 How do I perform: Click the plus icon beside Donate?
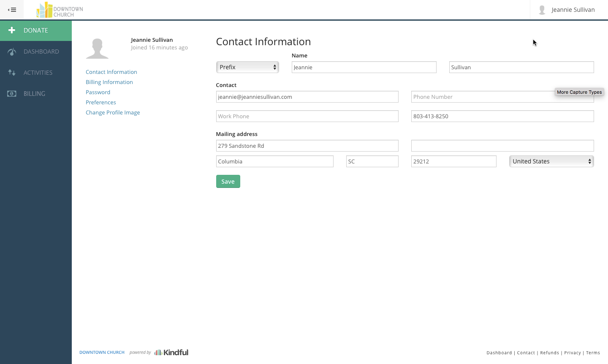12,30
